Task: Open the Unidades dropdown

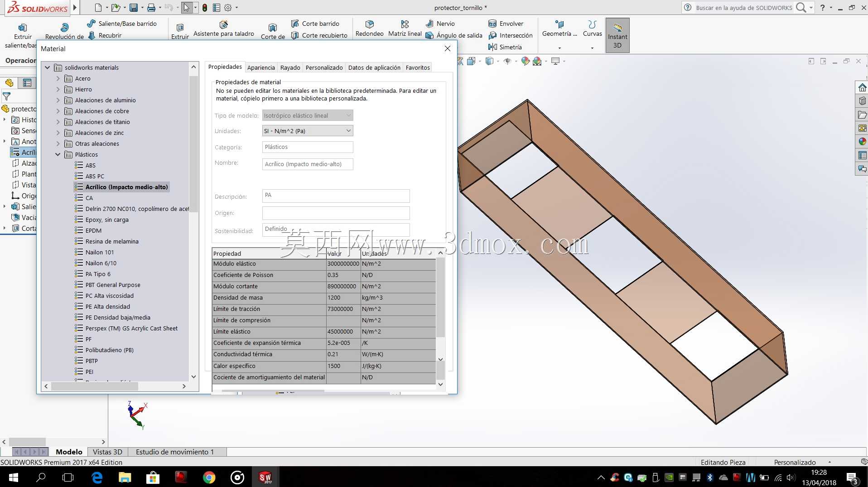Action: tap(308, 131)
